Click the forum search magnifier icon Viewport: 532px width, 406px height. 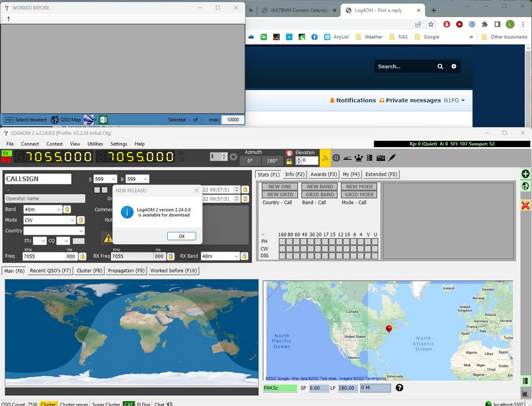tap(440, 67)
